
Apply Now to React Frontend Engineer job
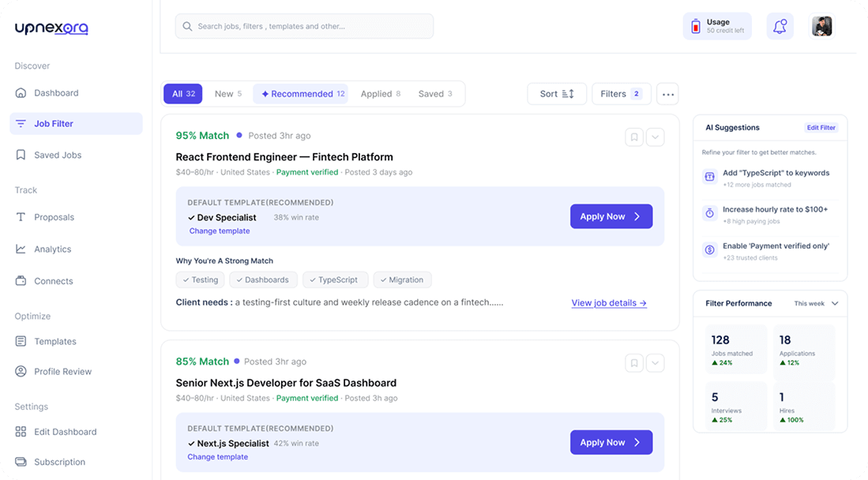(x=611, y=216)
